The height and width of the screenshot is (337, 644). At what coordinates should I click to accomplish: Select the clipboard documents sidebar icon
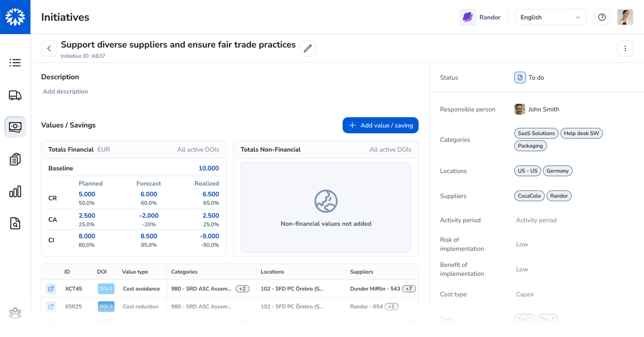[x=15, y=159]
